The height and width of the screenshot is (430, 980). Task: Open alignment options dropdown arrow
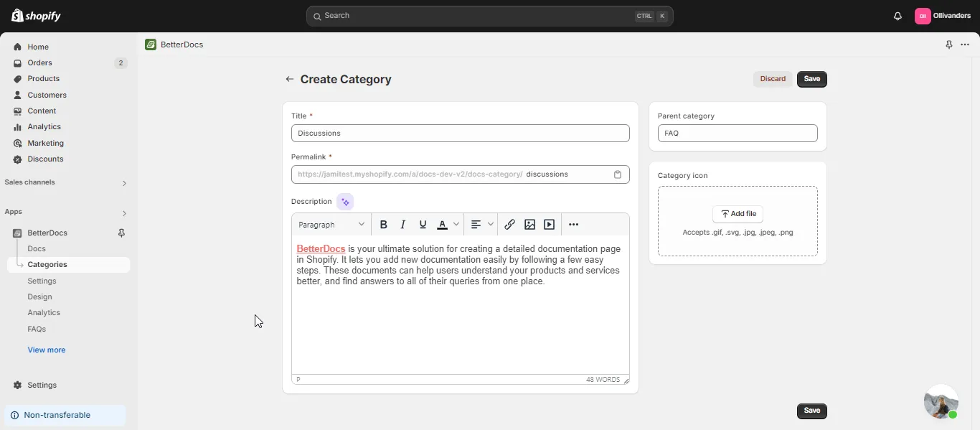491,225
